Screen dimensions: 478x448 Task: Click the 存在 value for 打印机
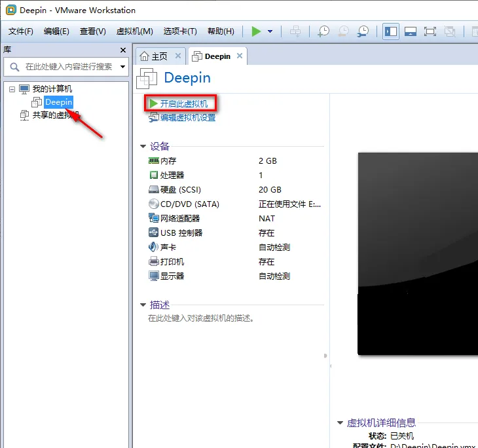tap(267, 262)
